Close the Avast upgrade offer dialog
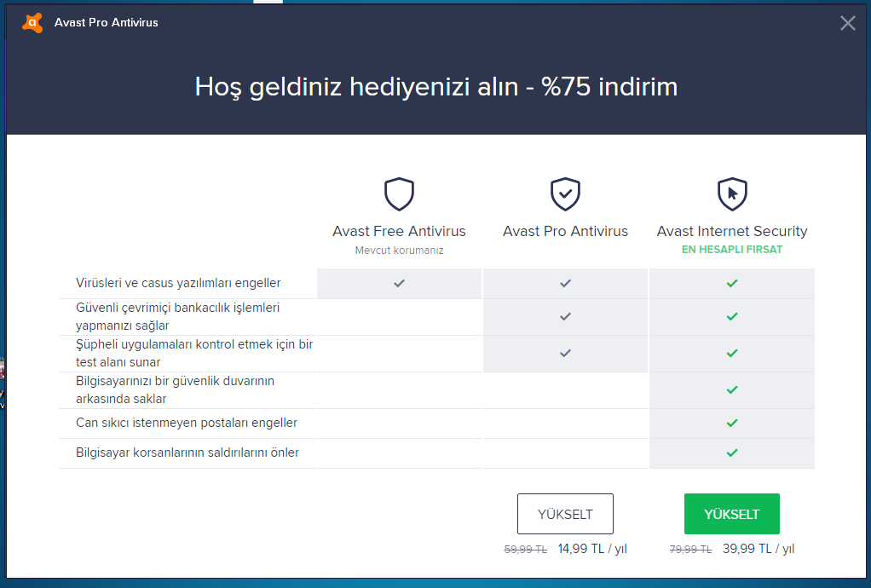 (847, 23)
